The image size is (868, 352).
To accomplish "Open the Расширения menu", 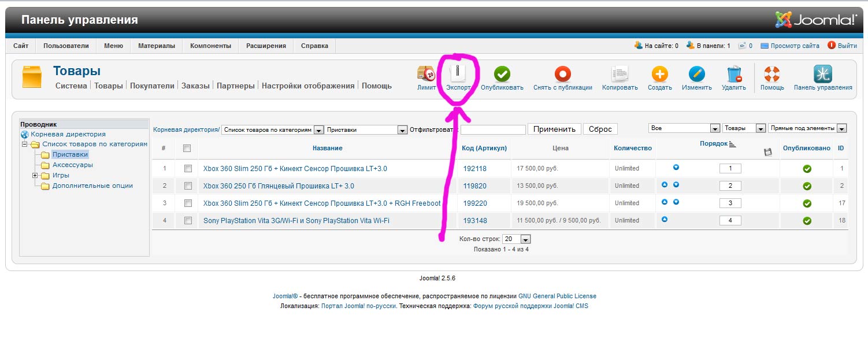I will (x=266, y=46).
